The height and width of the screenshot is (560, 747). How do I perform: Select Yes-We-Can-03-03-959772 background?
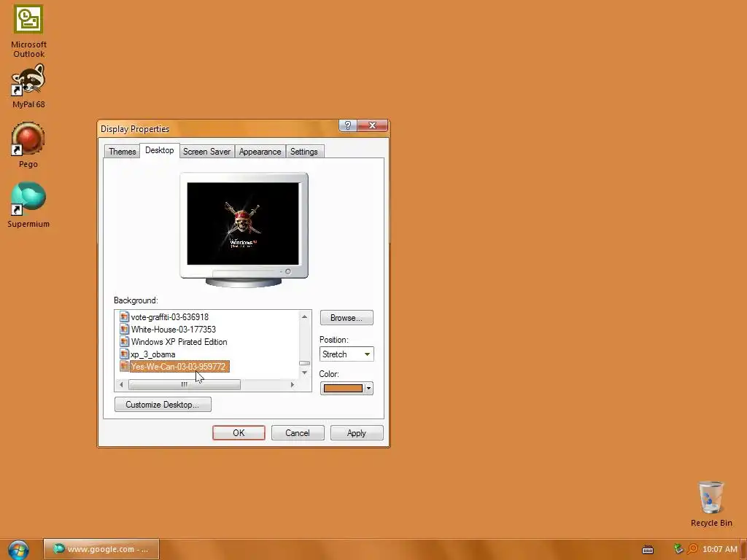pos(178,366)
